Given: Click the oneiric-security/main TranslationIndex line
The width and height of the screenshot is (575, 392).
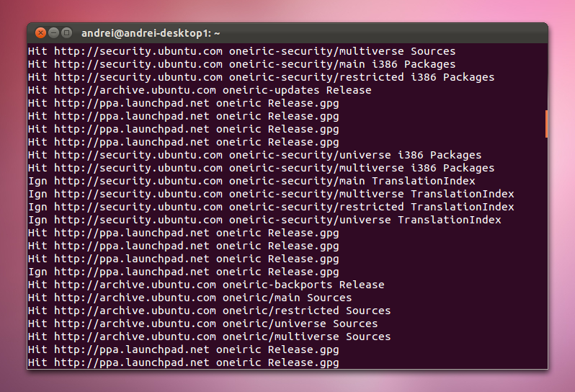Looking at the screenshot, I should pyautogui.click(x=251, y=181).
